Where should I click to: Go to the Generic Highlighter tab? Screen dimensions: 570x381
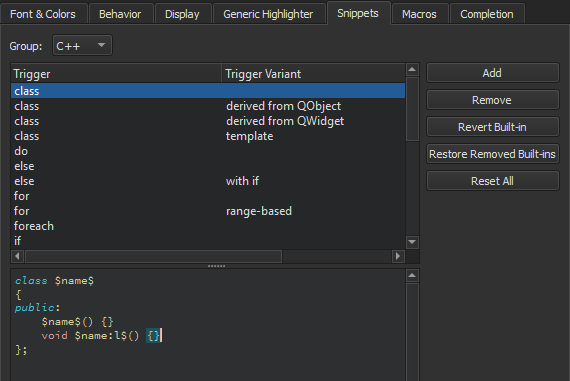point(268,14)
